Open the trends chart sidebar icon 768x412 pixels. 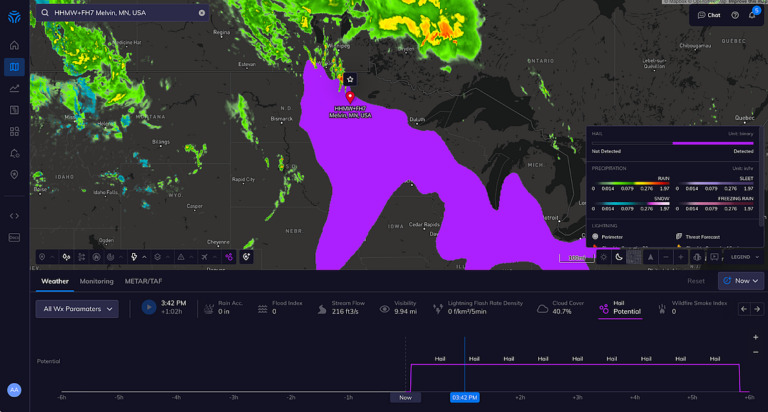(x=14, y=88)
